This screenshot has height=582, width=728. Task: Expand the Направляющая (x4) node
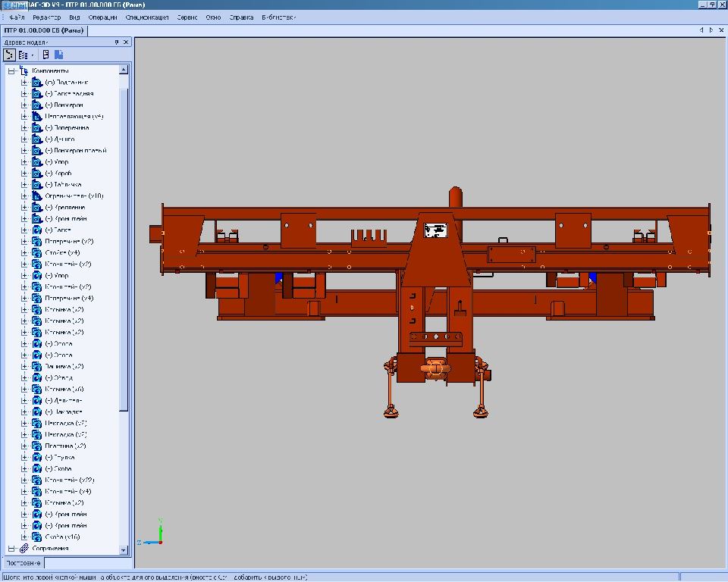(24, 117)
